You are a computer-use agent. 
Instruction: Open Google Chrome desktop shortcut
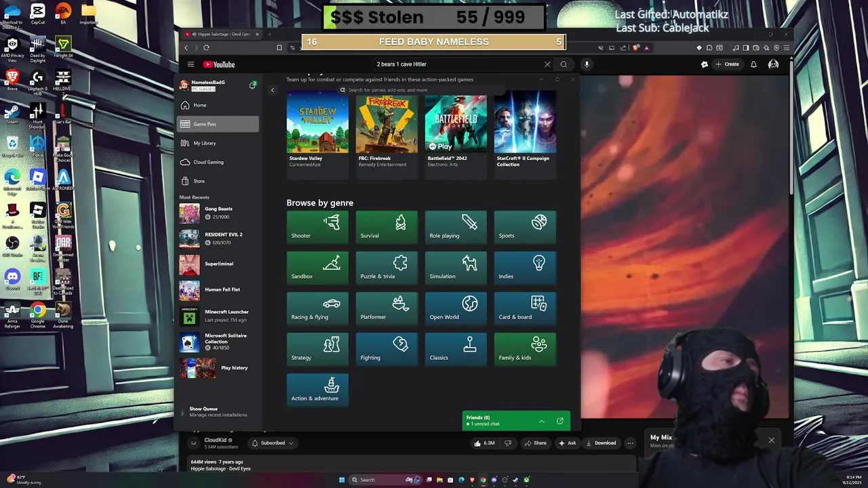38,314
